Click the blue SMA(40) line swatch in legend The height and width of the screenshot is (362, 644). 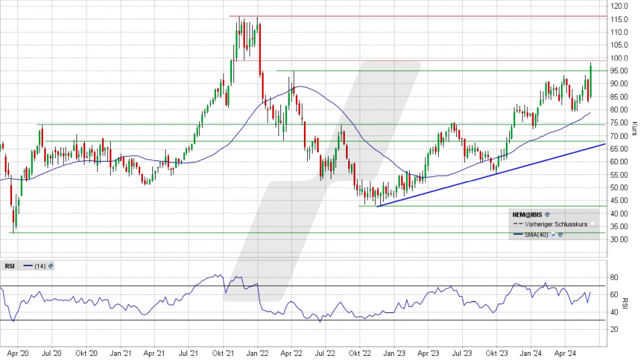pos(518,235)
